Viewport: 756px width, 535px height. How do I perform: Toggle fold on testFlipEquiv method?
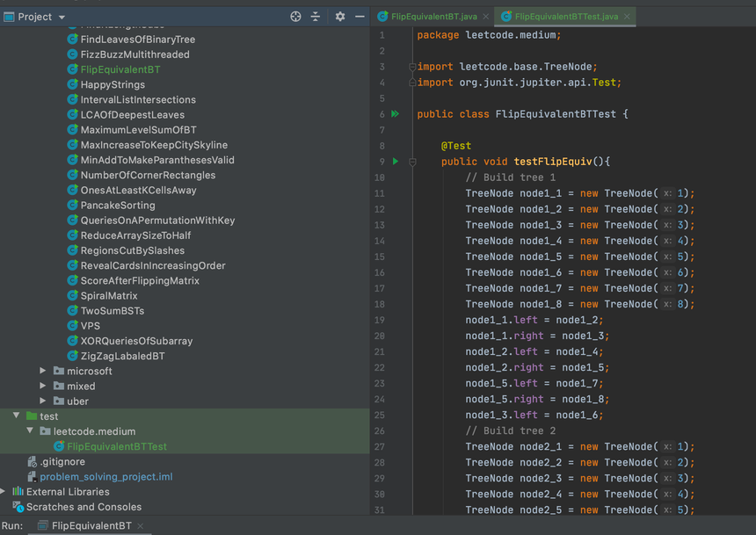[412, 162]
